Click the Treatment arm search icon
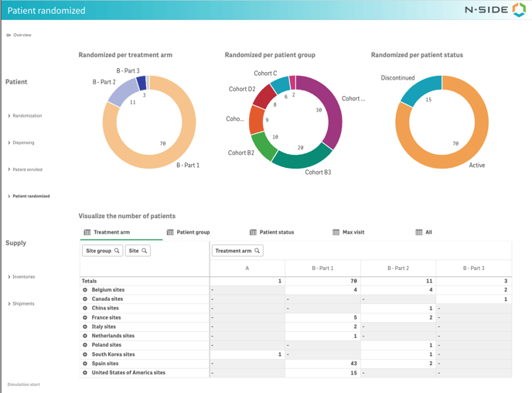The width and height of the screenshot is (532, 393). click(x=257, y=251)
